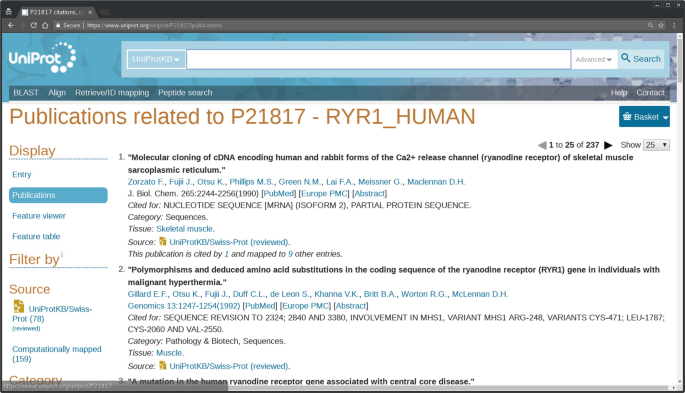Viewport: 685px width, 393px height.
Task: Open the UniProtKB database dropdown
Action: [x=156, y=59]
